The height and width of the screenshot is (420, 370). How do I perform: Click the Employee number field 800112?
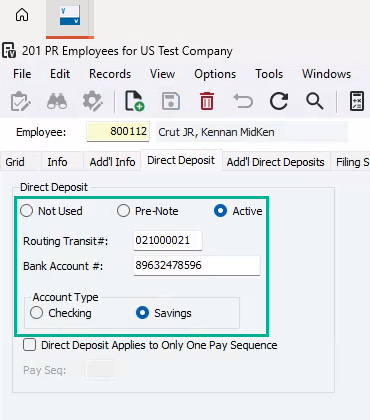click(x=118, y=131)
